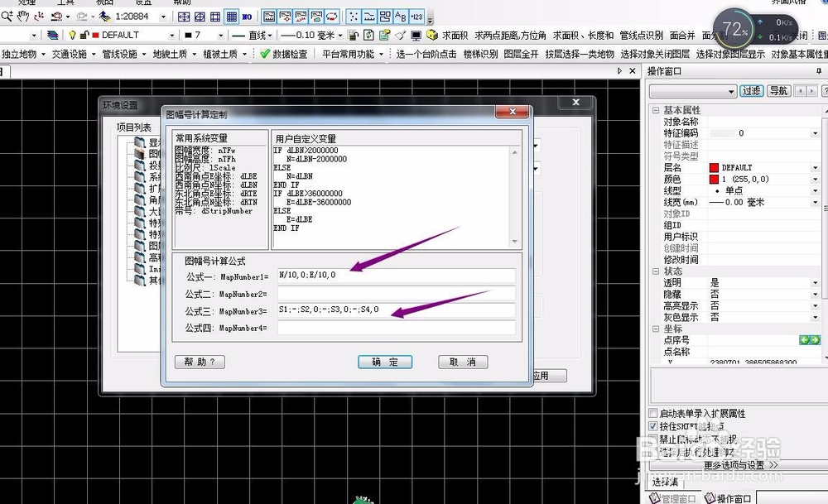Toggle the layer lock padlock icon
This screenshot has width=828, height=504.
coord(84,36)
